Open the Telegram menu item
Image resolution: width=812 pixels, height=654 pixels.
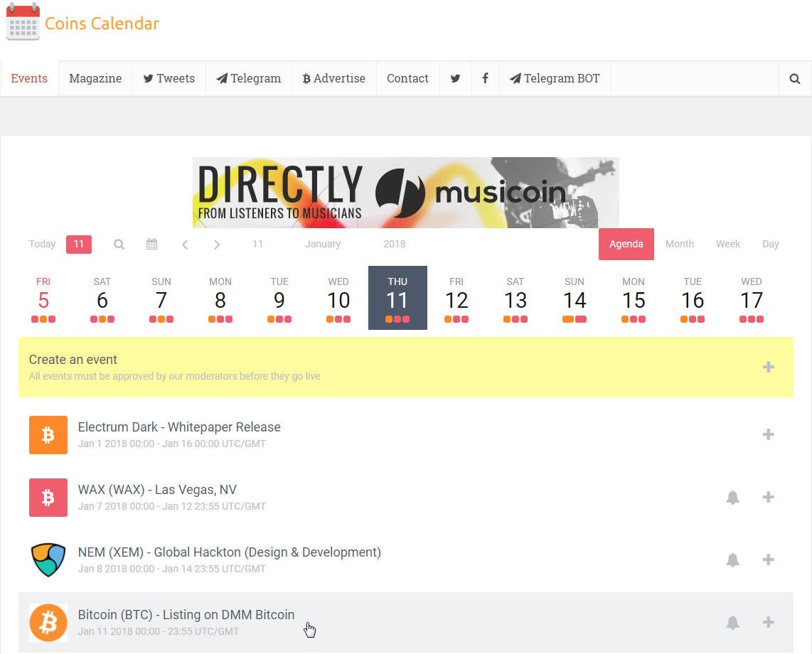click(x=249, y=79)
